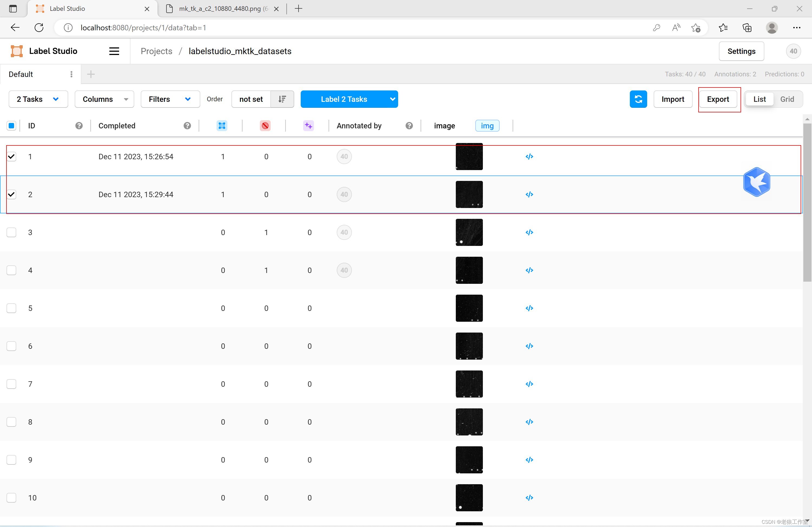Click the Export button

click(x=718, y=99)
